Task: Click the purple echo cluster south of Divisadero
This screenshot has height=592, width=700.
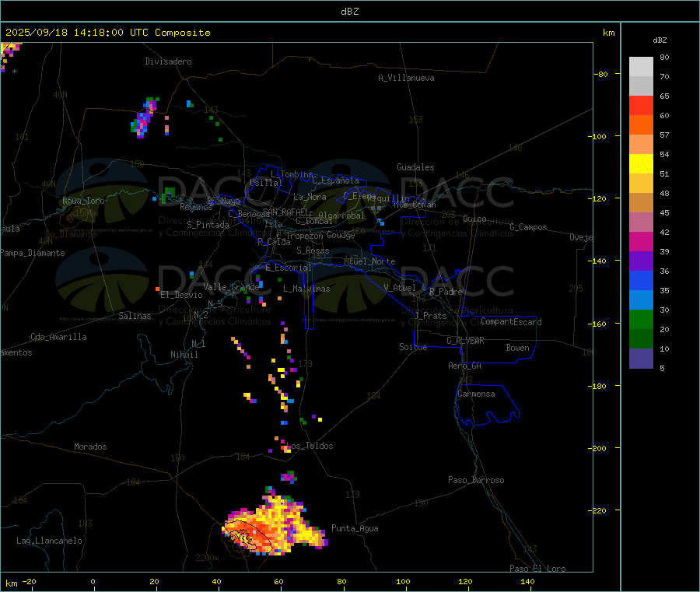Action: pyautogui.click(x=144, y=117)
